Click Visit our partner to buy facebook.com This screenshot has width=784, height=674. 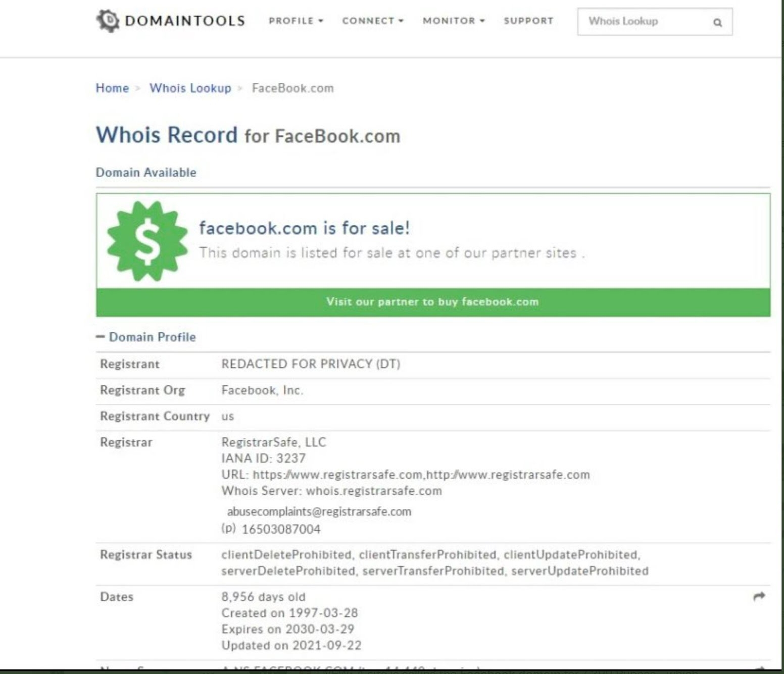(433, 302)
